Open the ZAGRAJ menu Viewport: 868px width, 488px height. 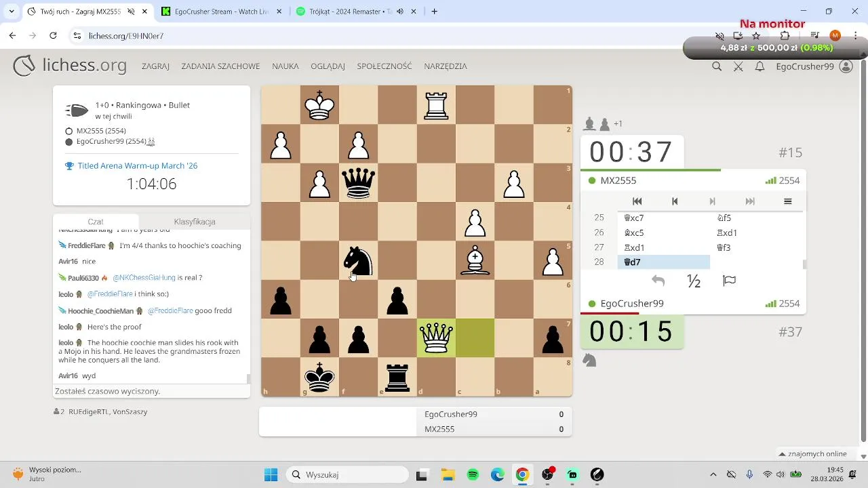pos(155,66)
